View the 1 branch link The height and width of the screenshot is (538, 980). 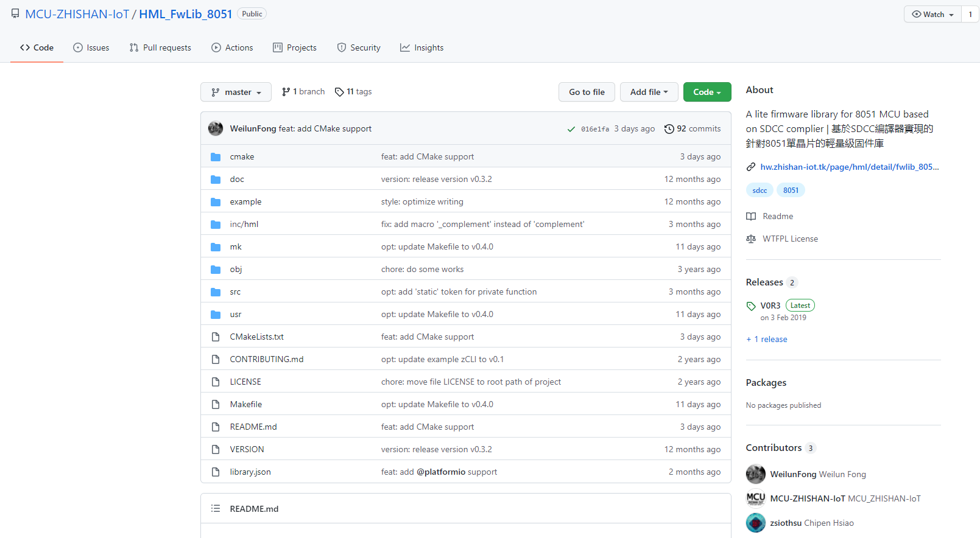pos(303,92)
